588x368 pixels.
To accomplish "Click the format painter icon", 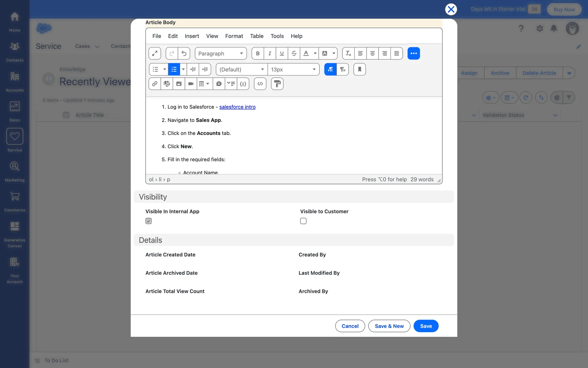I will pos(277,84).
